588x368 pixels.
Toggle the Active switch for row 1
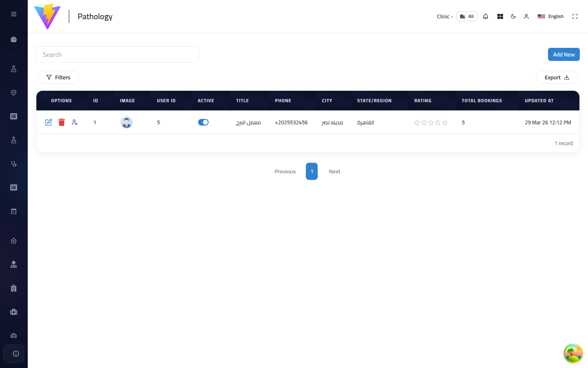click(203, 122)
